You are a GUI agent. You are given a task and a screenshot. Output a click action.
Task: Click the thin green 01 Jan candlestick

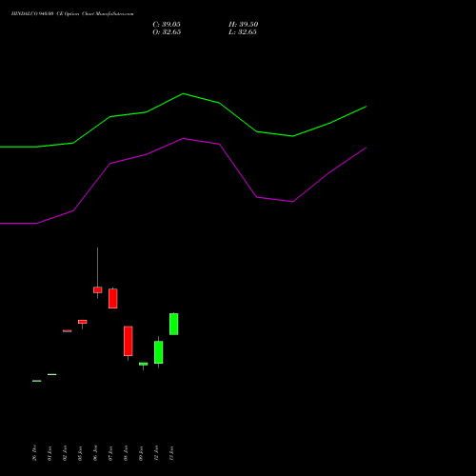click(52, 374)
